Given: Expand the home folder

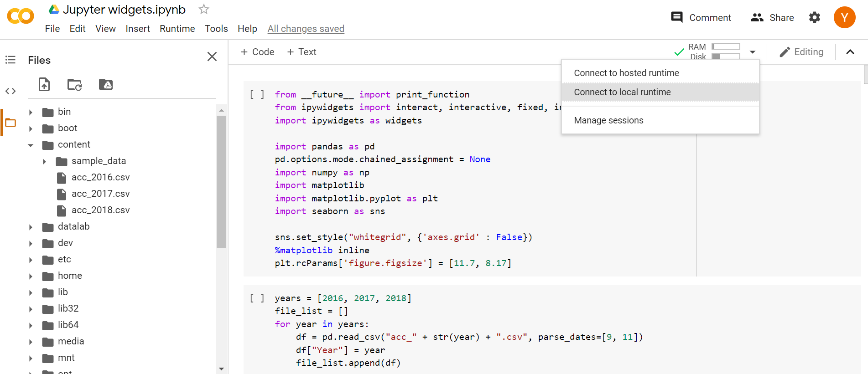Looking at the screenshot, I should pyautogui.click(x=31, y=276).
